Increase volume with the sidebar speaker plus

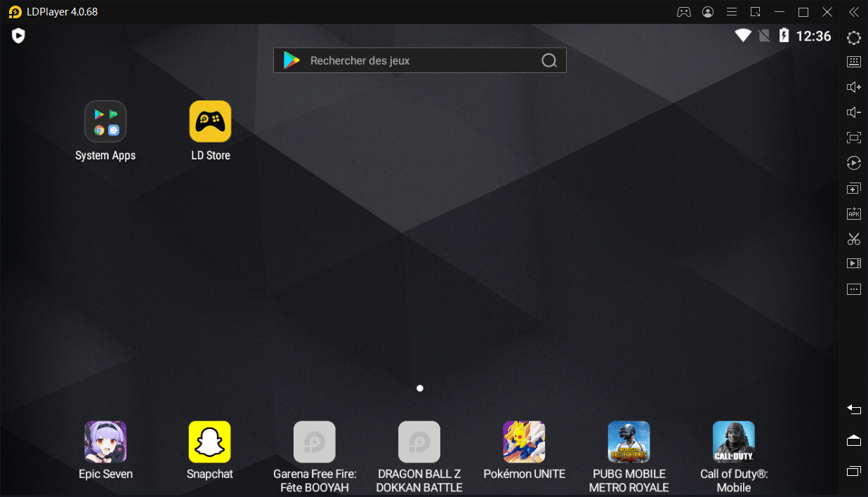click(854, 87)
